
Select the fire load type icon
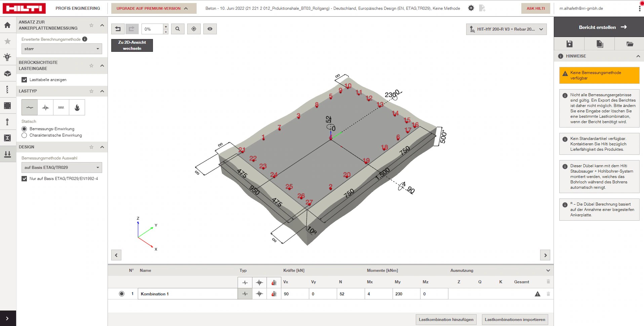(77, 108)
